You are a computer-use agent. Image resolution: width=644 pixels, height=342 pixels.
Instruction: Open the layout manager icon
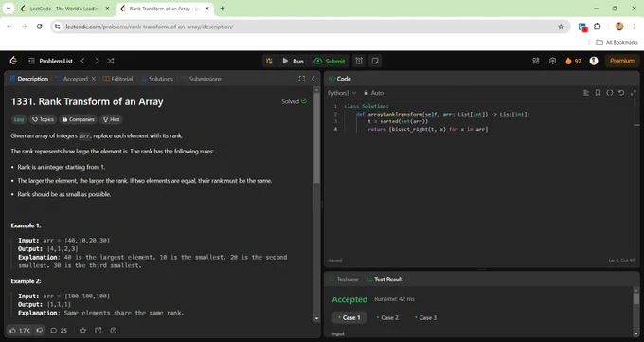coord(536,61)
